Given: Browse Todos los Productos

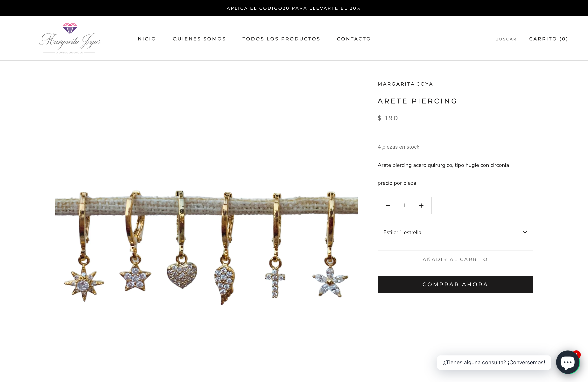Looking at the screenshot, I should click(x=281, y=39).
